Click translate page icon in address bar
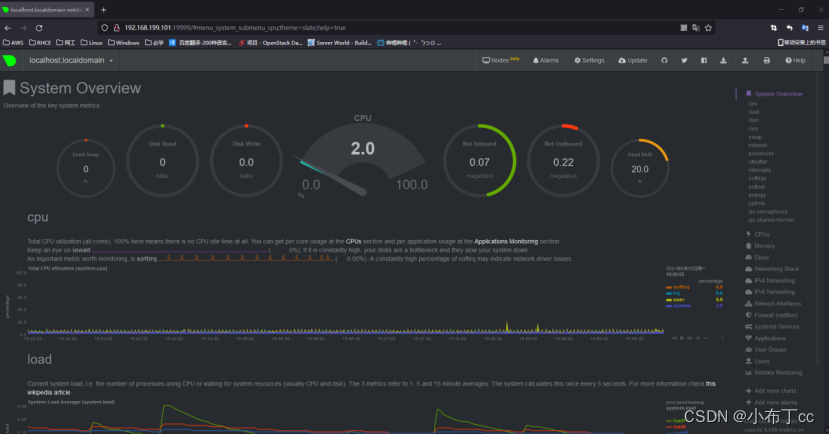 (696, 28)
